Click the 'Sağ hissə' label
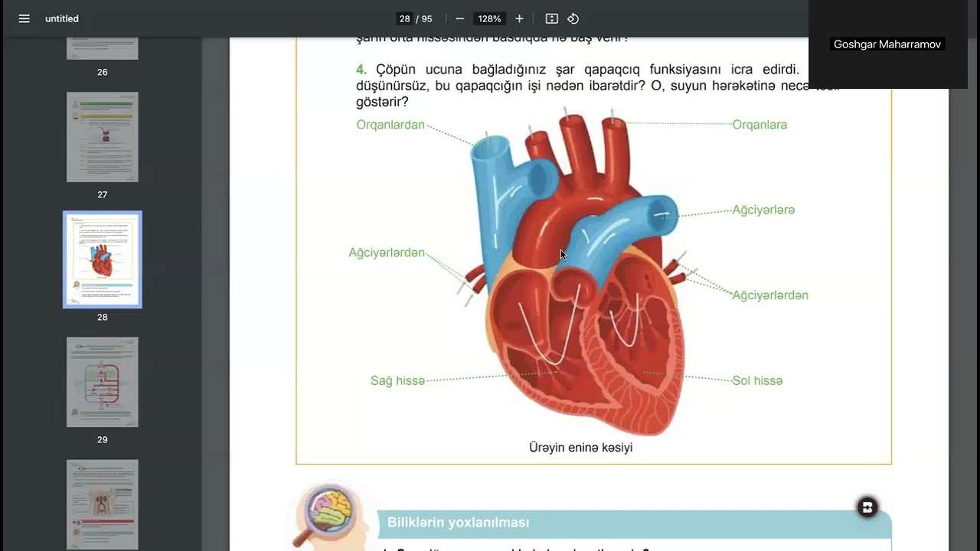Viewport: 980px width, 551px height. (397, 380)
